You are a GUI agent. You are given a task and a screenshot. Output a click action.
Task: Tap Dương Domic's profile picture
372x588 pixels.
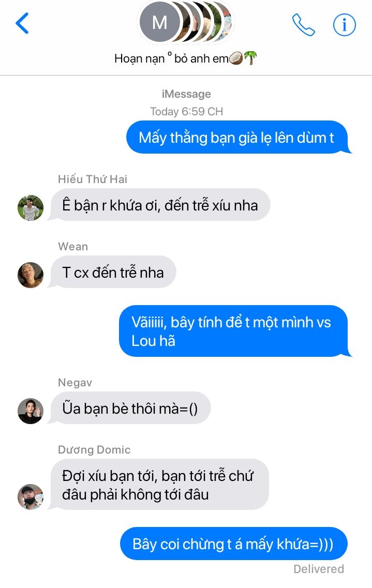31,497
